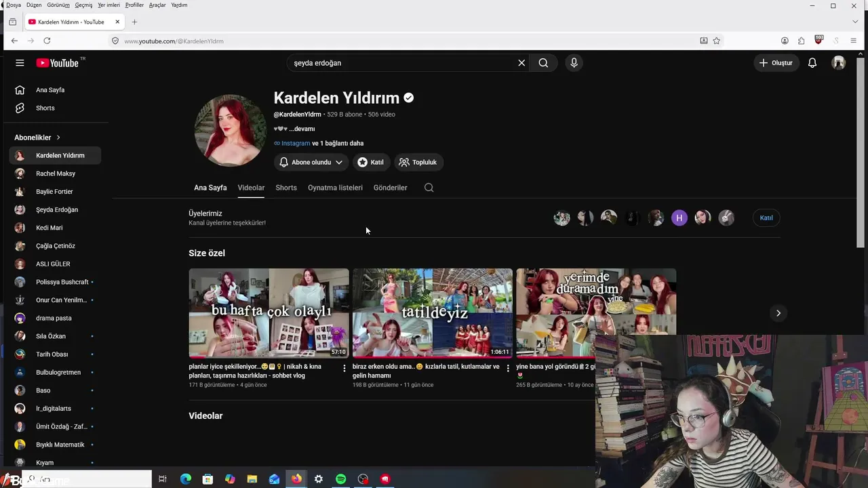Open the more options menu of the tatil video
This screenshot has width=868, height=488.
(x=508, y=368)
